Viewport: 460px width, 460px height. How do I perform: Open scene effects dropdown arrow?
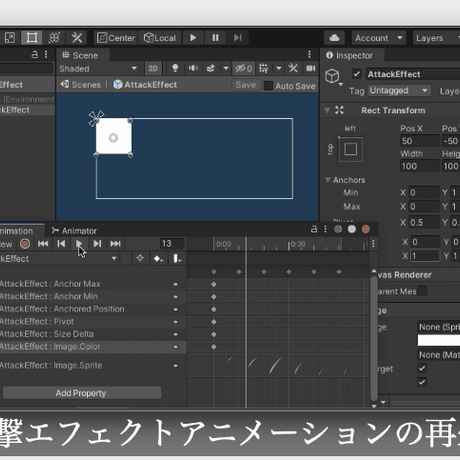226,69
